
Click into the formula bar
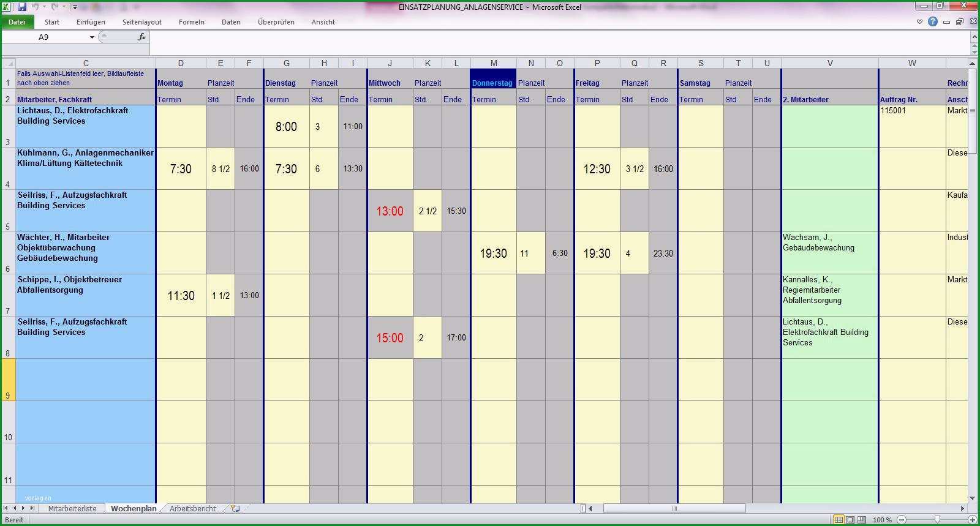click(559, 43)
